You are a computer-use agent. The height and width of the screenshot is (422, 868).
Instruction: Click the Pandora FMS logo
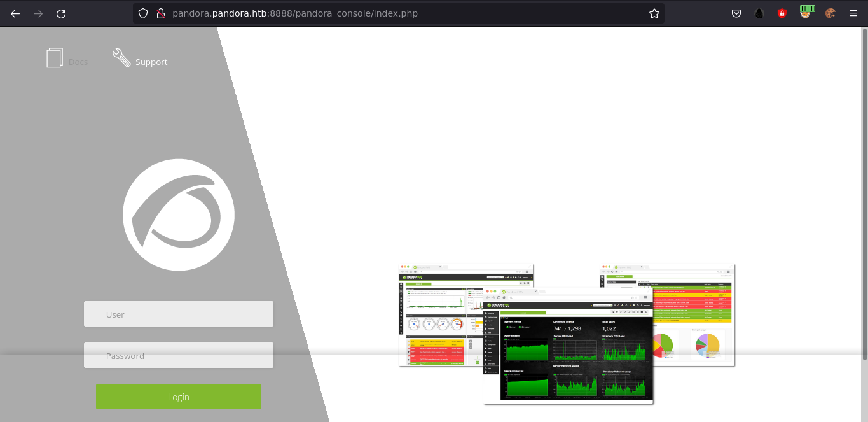(x=179, y=215)
